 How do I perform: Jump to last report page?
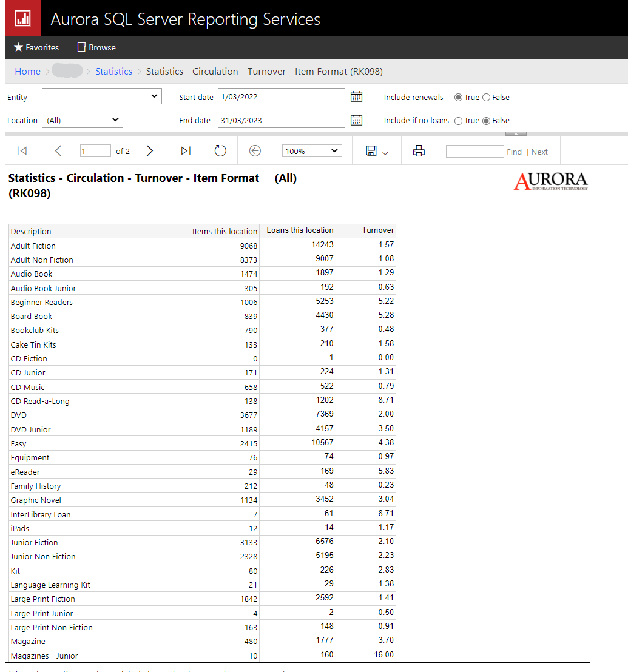pos(186,151)
